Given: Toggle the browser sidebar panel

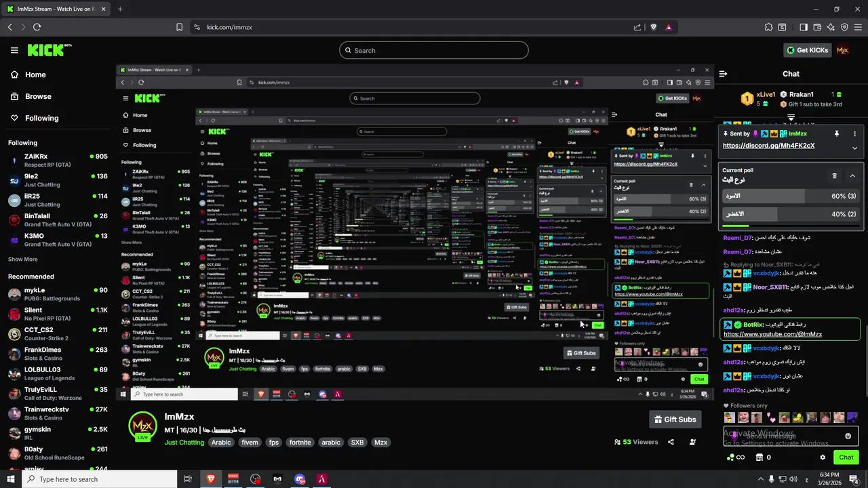Looking at the screenshot, I should (804, 27).
